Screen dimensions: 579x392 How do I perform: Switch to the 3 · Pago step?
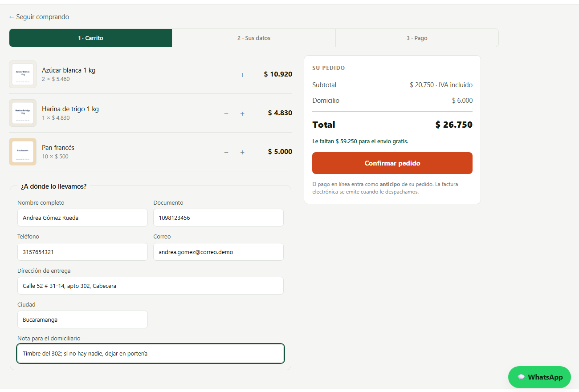(417, 38)
